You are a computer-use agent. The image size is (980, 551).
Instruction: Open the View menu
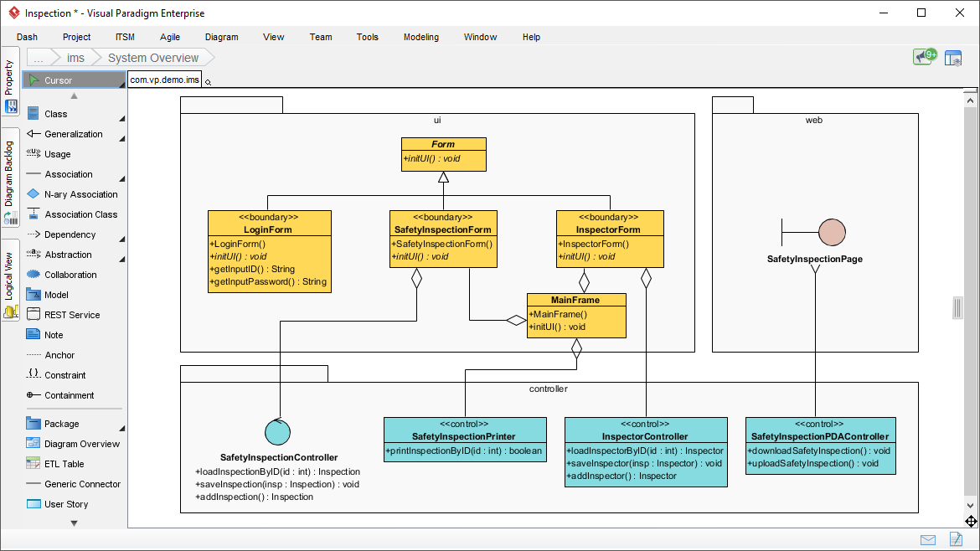(273, 37)
